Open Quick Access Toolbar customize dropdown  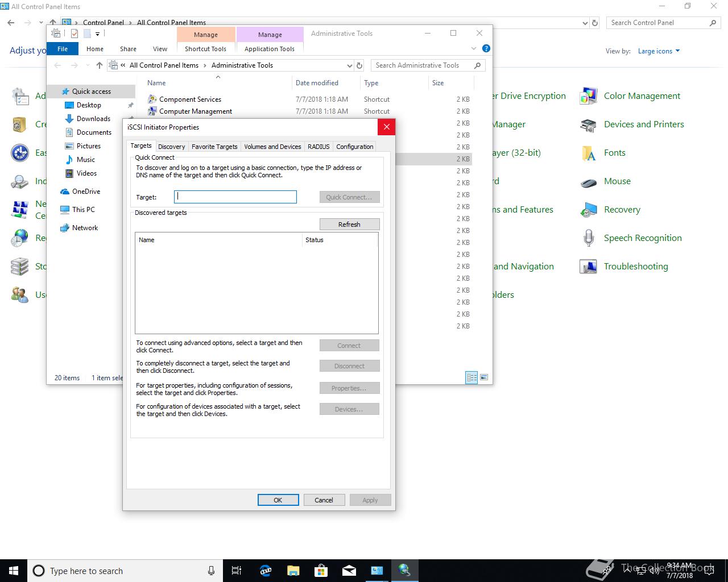coord(97,34)
